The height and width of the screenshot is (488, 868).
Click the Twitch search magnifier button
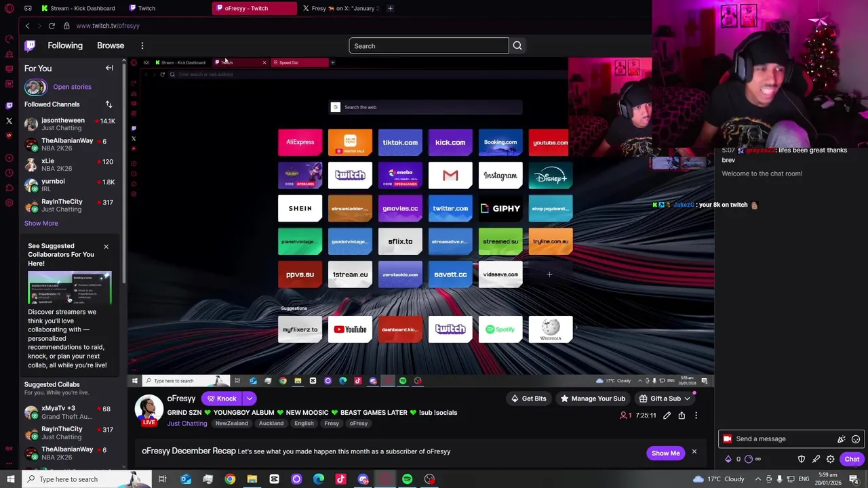coord(517,45)
